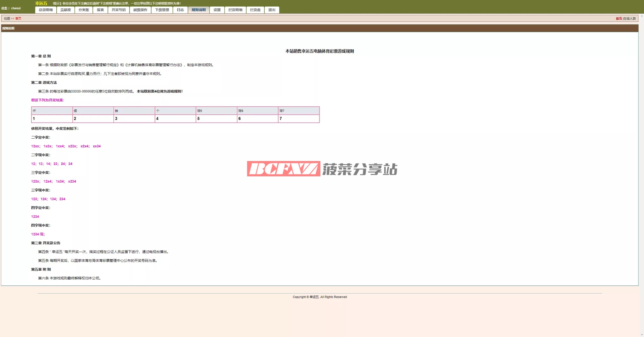This screenshot has width=644, height=337.
Task: Open the 开奖号码 tab
Action: pyautogui.click(x=119, y=10)
